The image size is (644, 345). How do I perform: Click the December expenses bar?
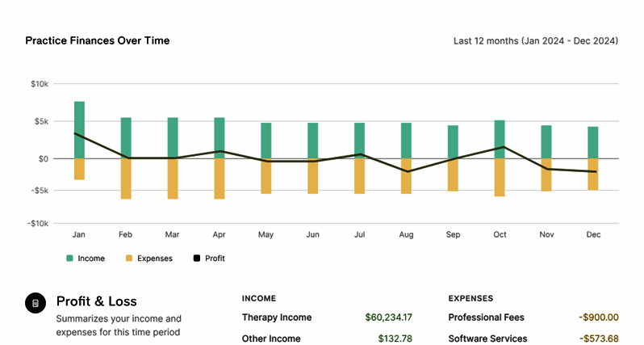pyautogui.click(x=593, y=175)
